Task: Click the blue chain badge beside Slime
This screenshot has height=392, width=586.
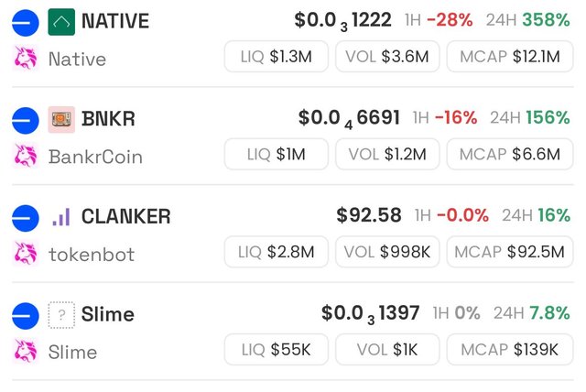Action: (x=25, y=315)
